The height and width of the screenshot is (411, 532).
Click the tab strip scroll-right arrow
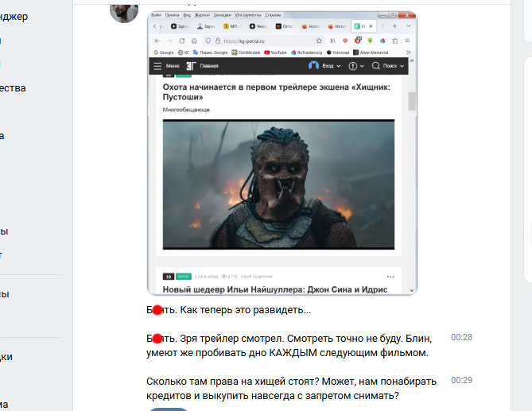[382, 26]
